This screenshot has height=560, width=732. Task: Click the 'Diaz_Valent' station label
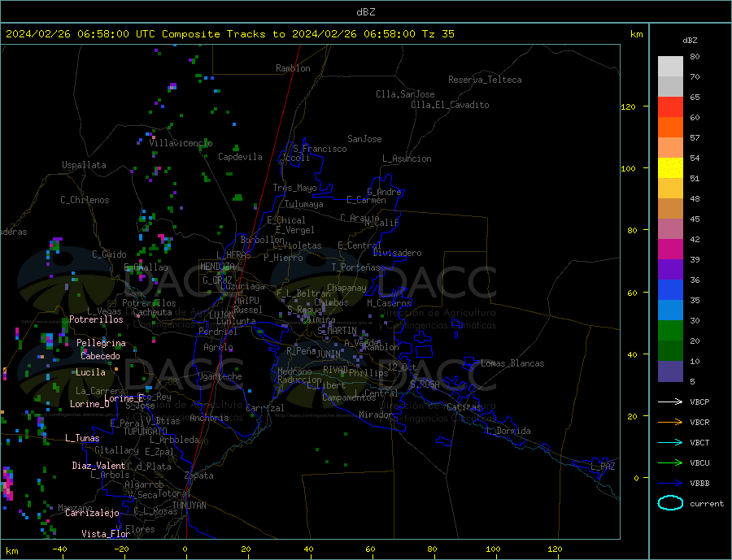tap(98, 466)
